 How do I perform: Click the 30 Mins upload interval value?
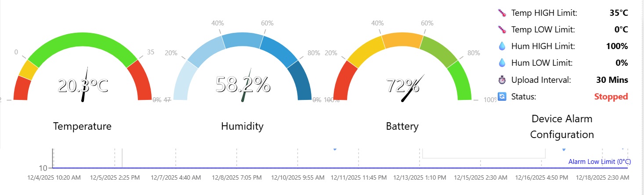pos(612,80)
